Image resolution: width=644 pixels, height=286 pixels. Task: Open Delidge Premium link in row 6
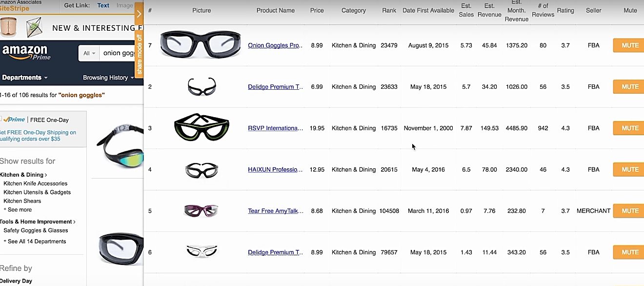276,253
